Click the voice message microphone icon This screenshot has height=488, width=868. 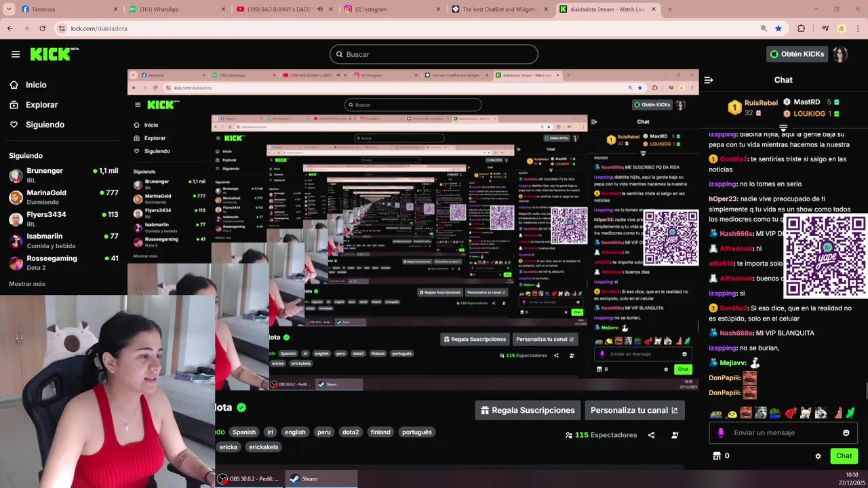coord(720,432)
